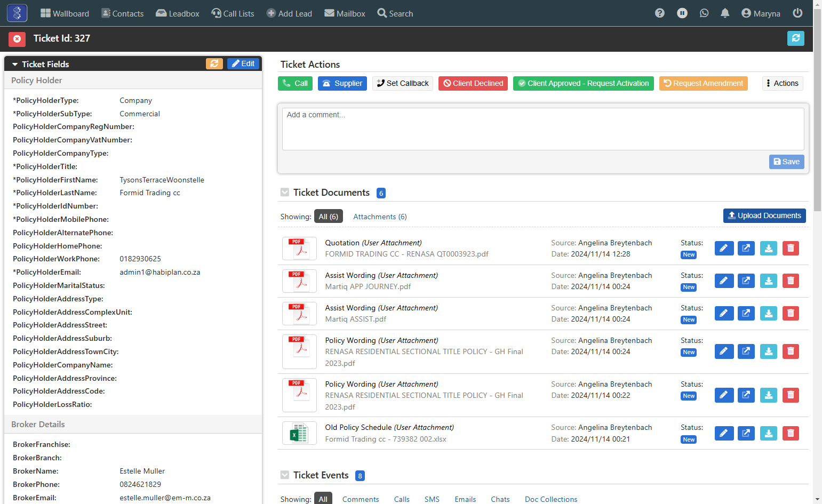Switch to the Attachments (6) tab
Screen dimensions: 822x504
click(x=380, y=217)
